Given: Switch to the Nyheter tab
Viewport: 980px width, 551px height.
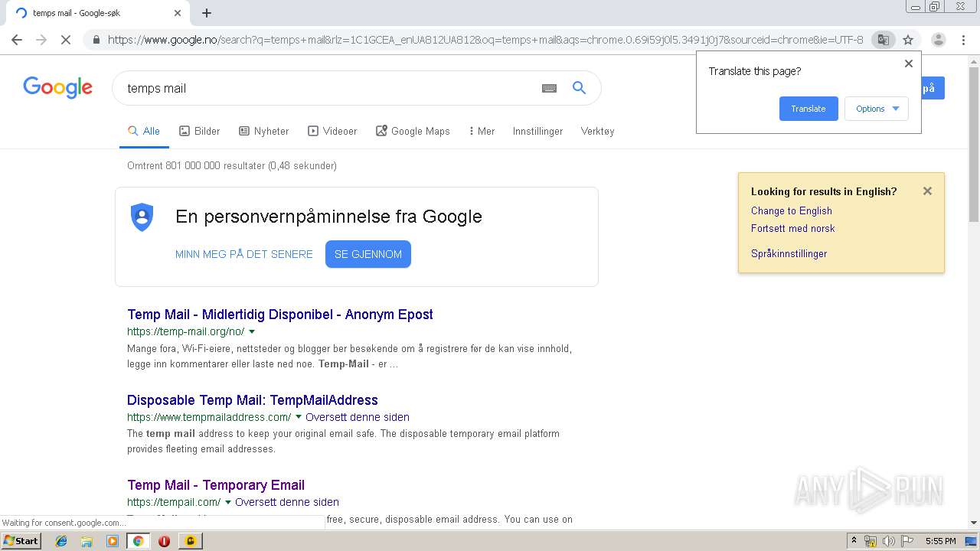Looking at the screenshot, I should [x=264, y=131].
